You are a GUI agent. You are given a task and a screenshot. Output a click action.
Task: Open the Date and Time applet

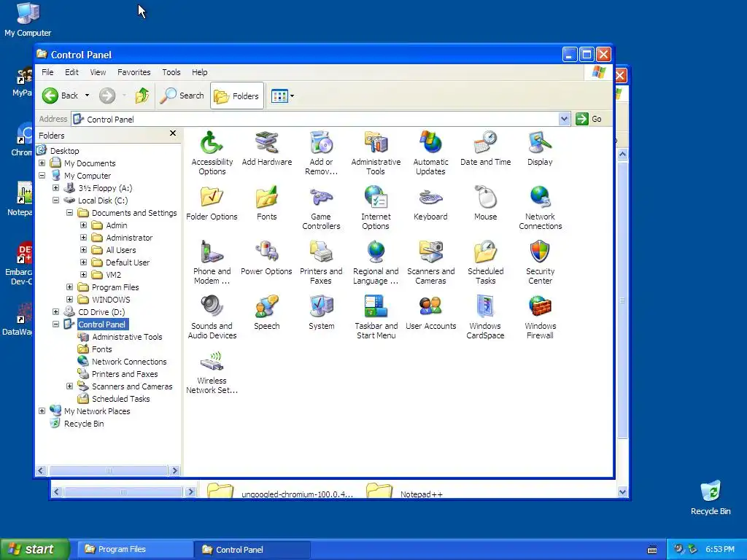485,149
